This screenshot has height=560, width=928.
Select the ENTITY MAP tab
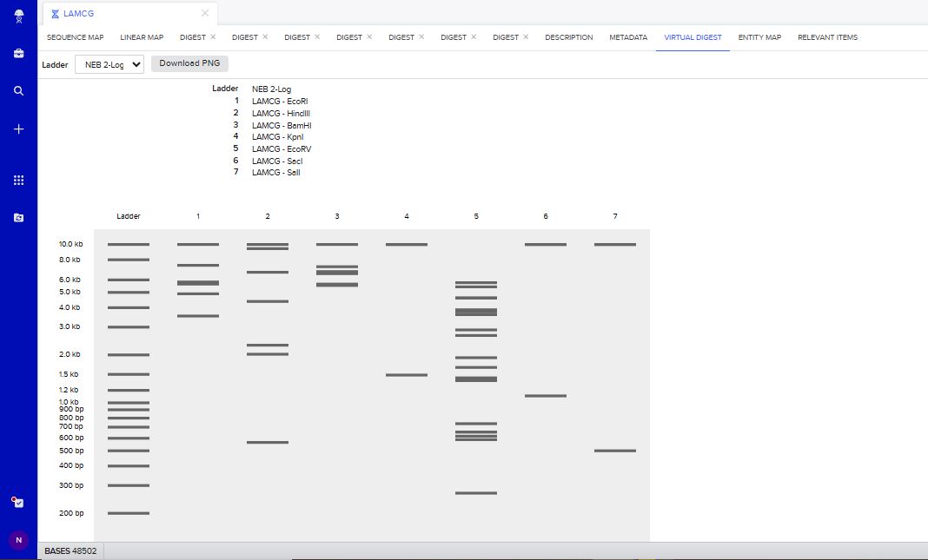[759, 37]
